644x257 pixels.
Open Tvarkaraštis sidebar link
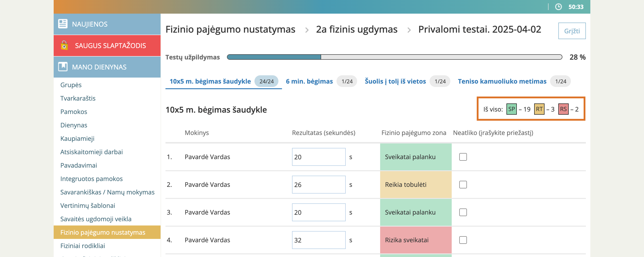click(78, 98)
